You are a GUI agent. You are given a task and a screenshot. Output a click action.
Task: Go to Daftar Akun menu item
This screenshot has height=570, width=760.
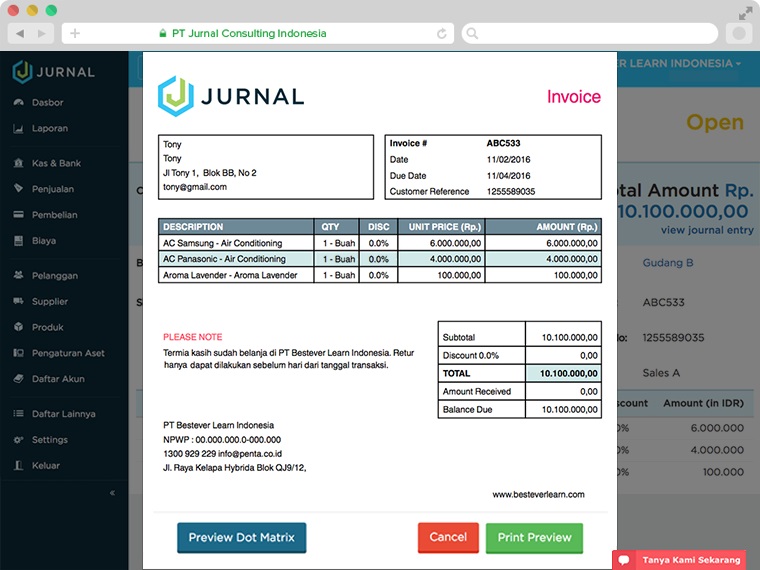(x=58, y=379)
